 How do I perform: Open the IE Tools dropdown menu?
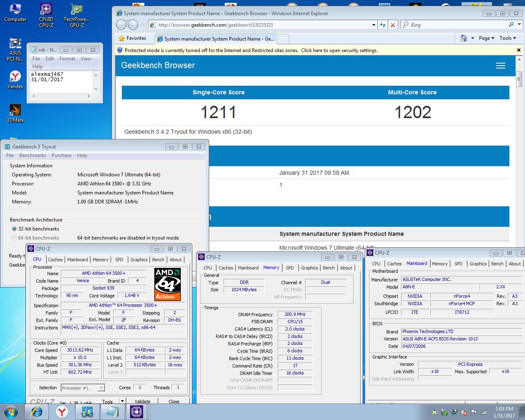[508, 38]
